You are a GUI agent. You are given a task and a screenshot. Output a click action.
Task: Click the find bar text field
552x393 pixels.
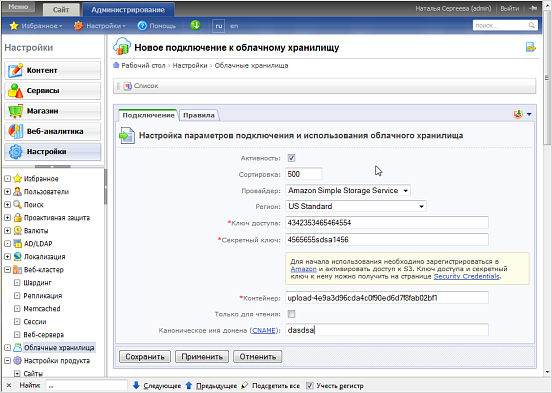coord(87,386)
